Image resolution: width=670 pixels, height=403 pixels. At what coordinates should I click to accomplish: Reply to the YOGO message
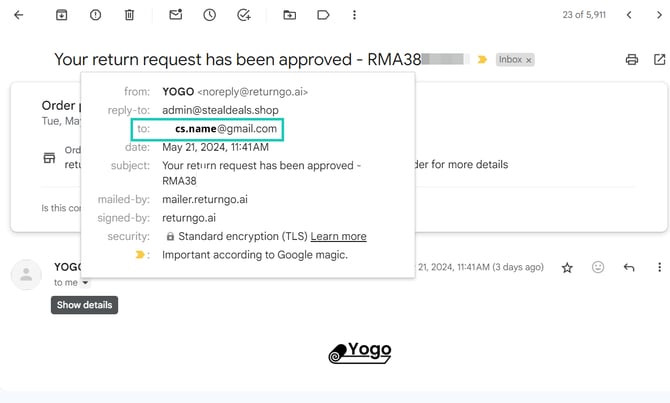[x=629, y=268]
